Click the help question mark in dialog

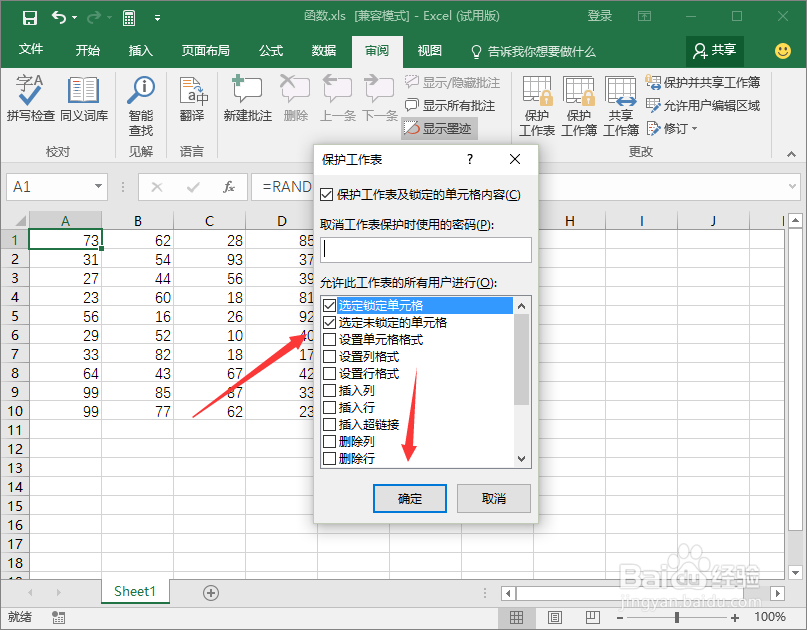470,159
